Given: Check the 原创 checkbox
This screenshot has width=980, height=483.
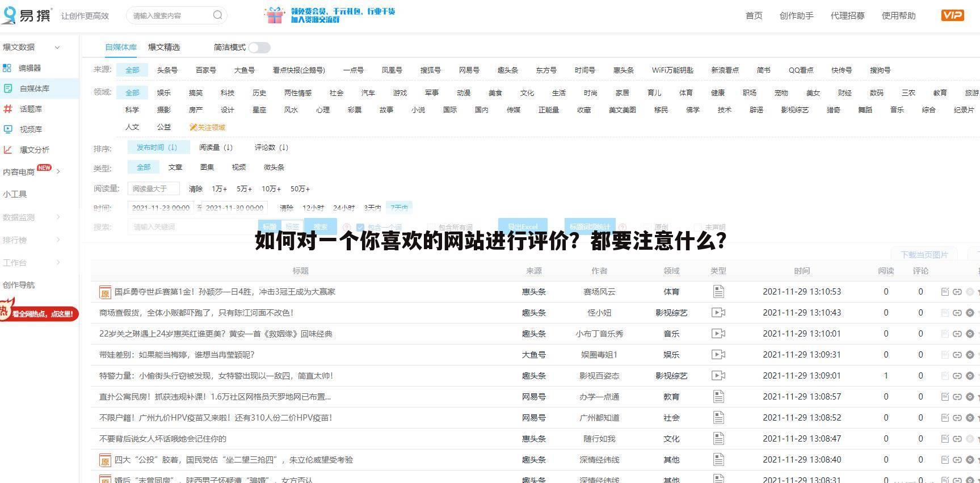Looking at the screenshot, I should [x=646, y=227].
